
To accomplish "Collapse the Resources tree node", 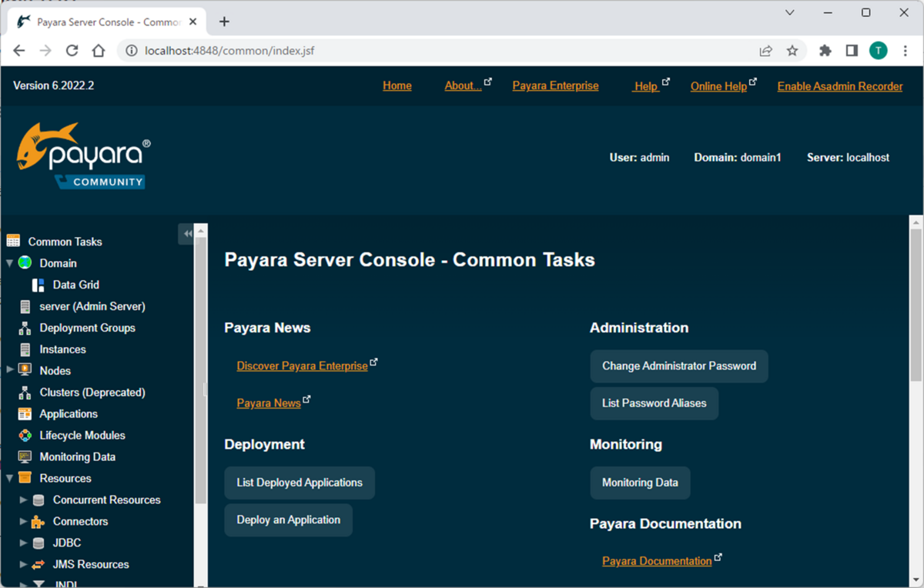I will coord(9,478).
